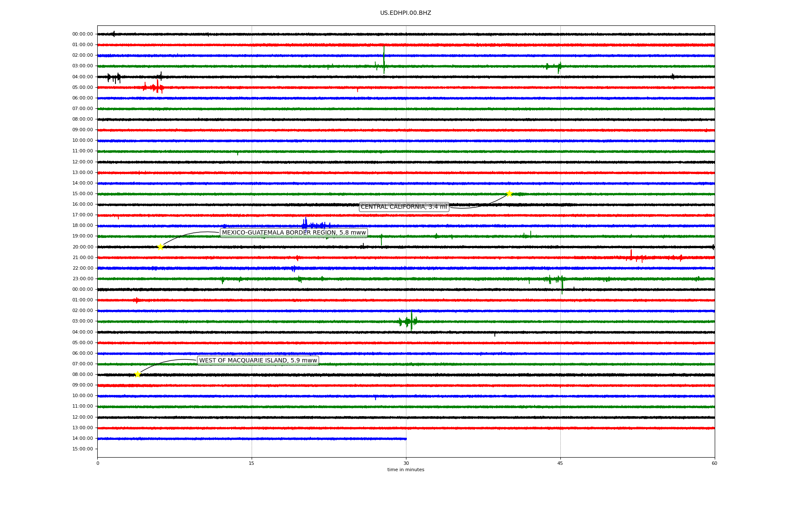Click the end of the 14:00:00 blue trace
Viewport: 812px width, 508px height.
coord(406,439)
